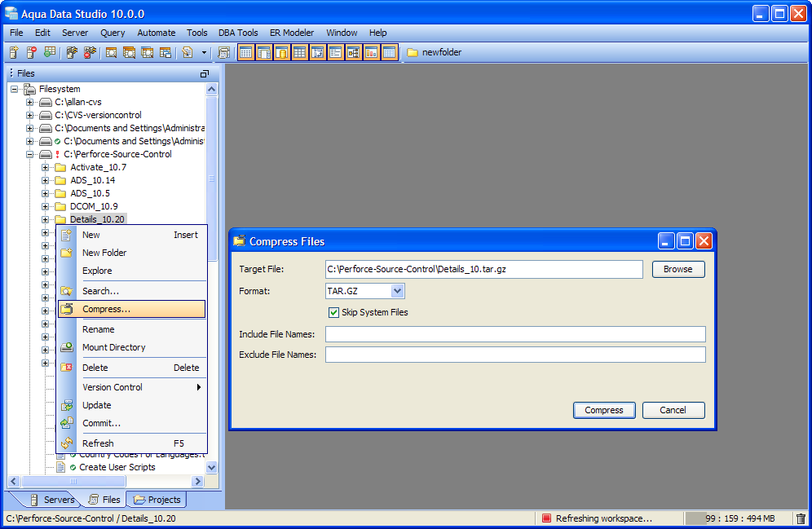Click the Mount Directory icon in the context menu
The height and width of the screenshot is (529, 812).
pyautogui.click(x=67, y=347)
